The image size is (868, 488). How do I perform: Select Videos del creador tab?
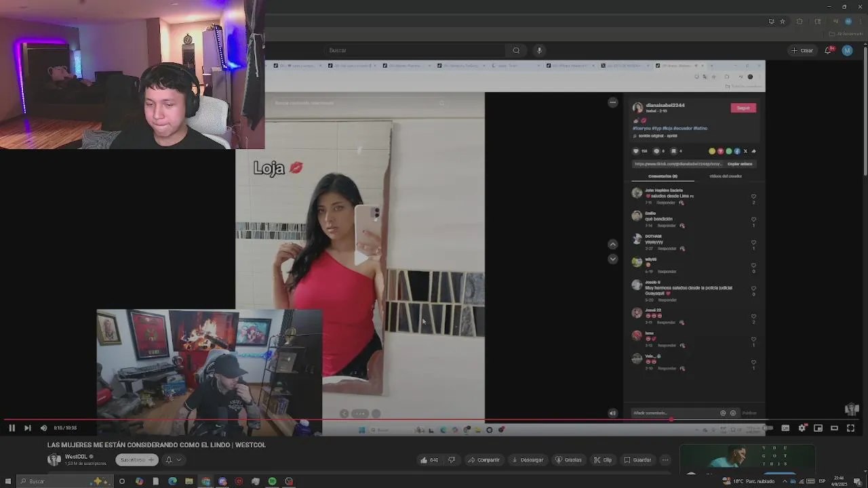click(726, 176)
